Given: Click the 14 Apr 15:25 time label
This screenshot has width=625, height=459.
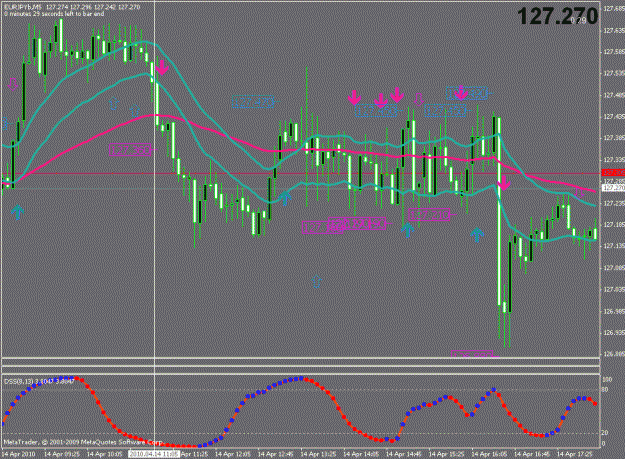Looking at the screenshot, I should (446, 454).
